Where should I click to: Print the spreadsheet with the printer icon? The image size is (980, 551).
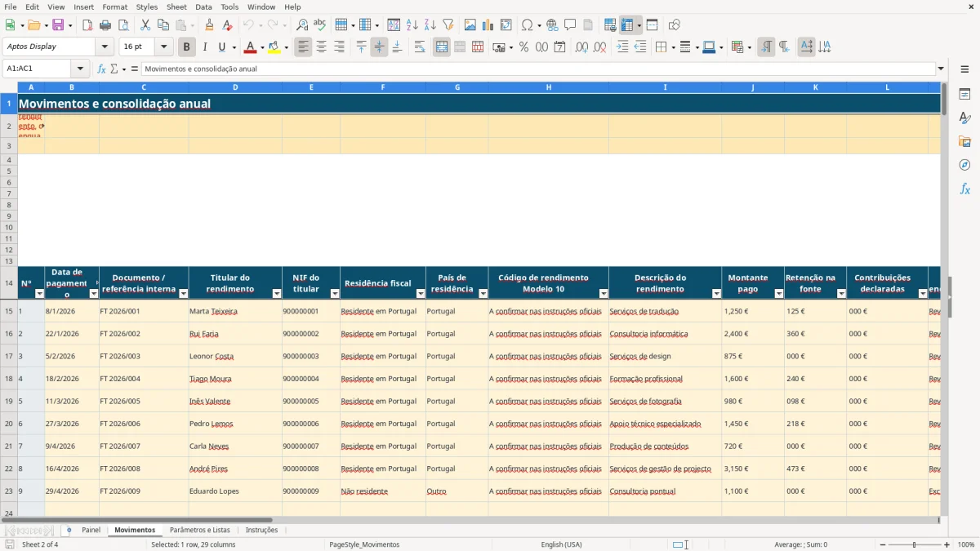(x=105, y=25)
